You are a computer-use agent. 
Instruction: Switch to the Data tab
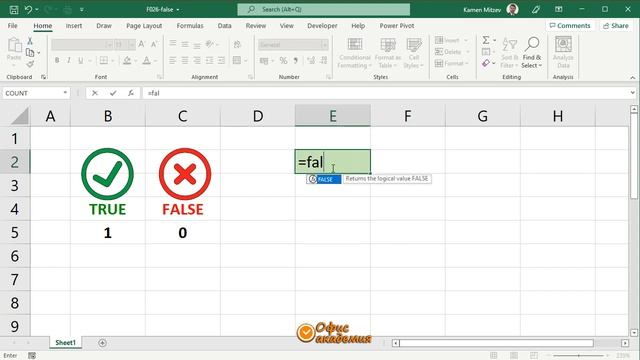(224, 25)
